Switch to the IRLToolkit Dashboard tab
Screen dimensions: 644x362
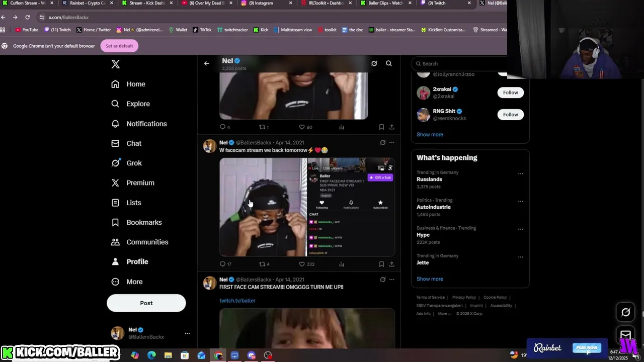326,3
